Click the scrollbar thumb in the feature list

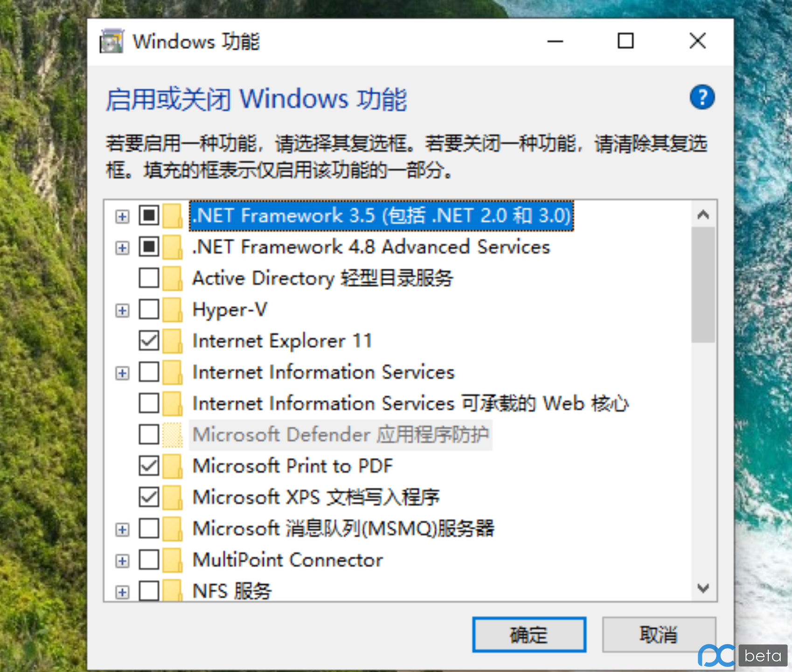703,285
